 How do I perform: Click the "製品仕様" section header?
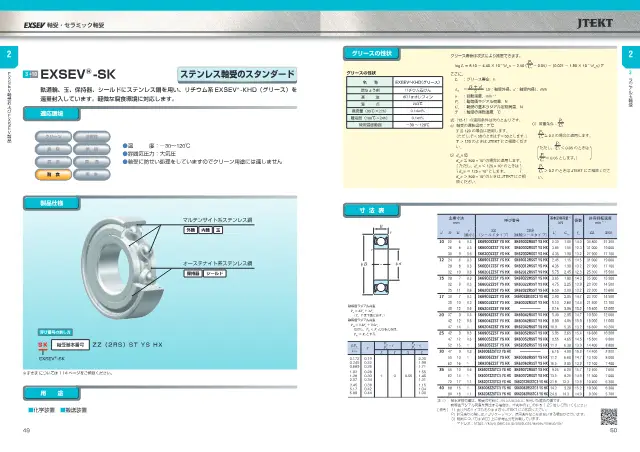(51, 203)
